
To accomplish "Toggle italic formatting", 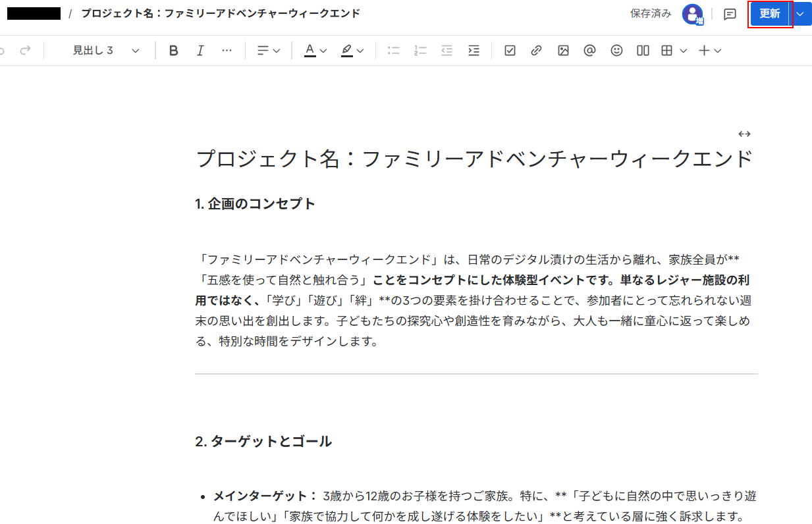I will click(x=200, y=50).
